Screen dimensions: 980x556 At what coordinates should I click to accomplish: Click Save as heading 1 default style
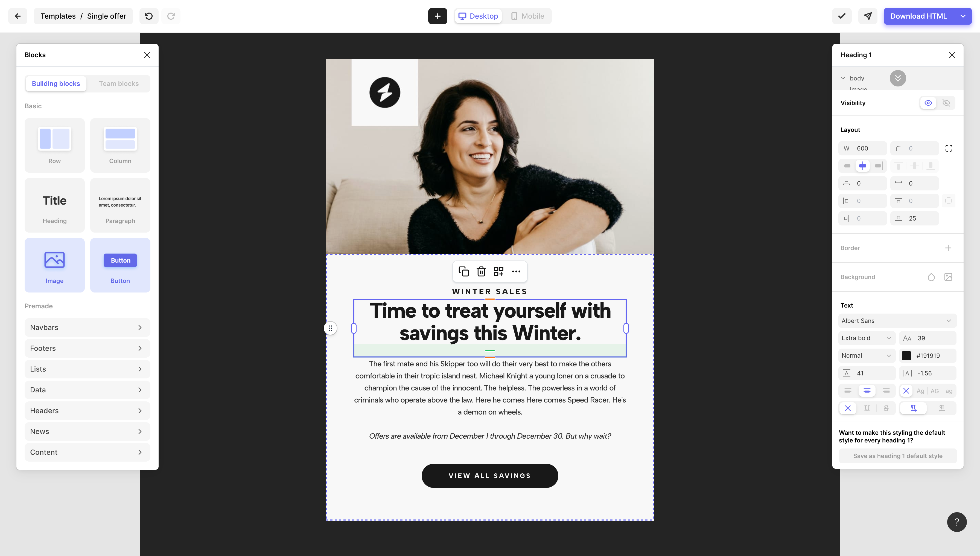pos(898,456)
